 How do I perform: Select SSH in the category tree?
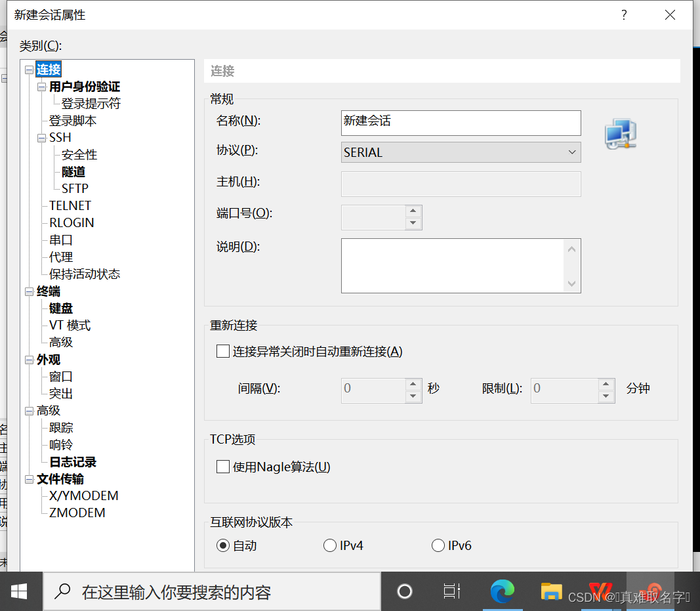(x=60, y=138)
